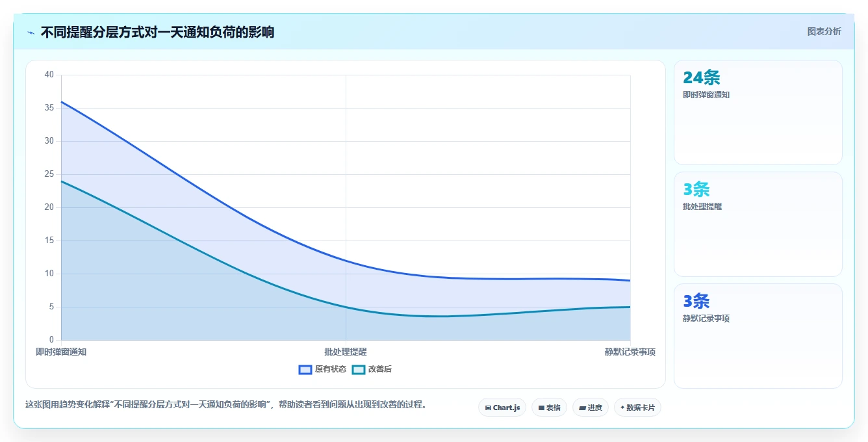Open the 24条 即时弹窗通知 card
Image resolution: width=868 pixels, height=442 pixels.
coord(758,112)
